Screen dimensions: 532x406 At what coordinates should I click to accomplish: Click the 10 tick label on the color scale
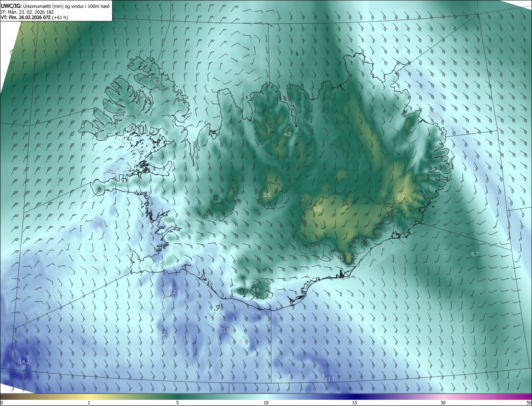click(x=266, y=403)
